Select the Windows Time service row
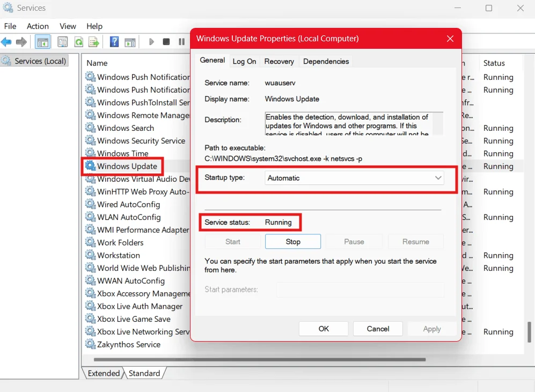 [x=123, y=153]
